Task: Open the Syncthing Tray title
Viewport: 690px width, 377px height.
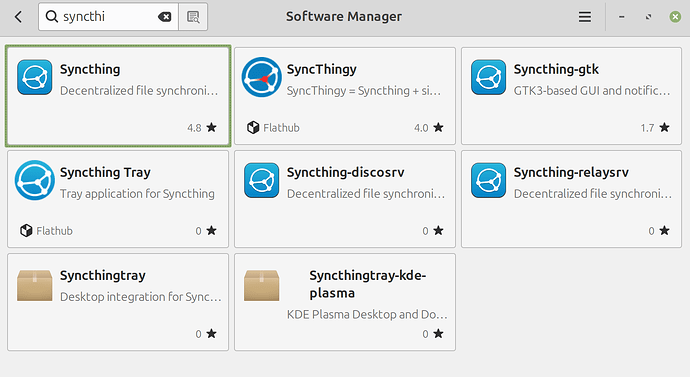Action: (x=105, y=172)
